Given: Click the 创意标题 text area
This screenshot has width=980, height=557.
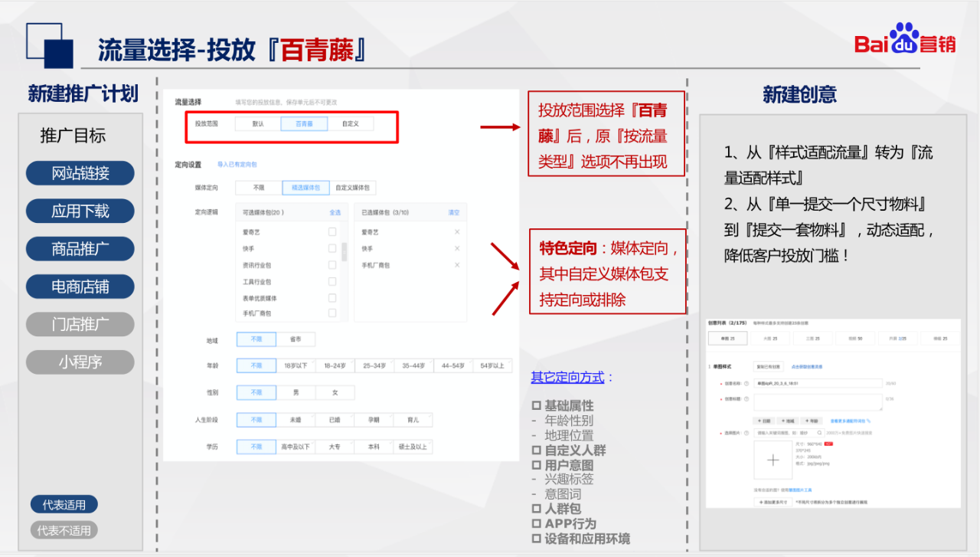Looking at the screenshot, I should tap(818, 402).
